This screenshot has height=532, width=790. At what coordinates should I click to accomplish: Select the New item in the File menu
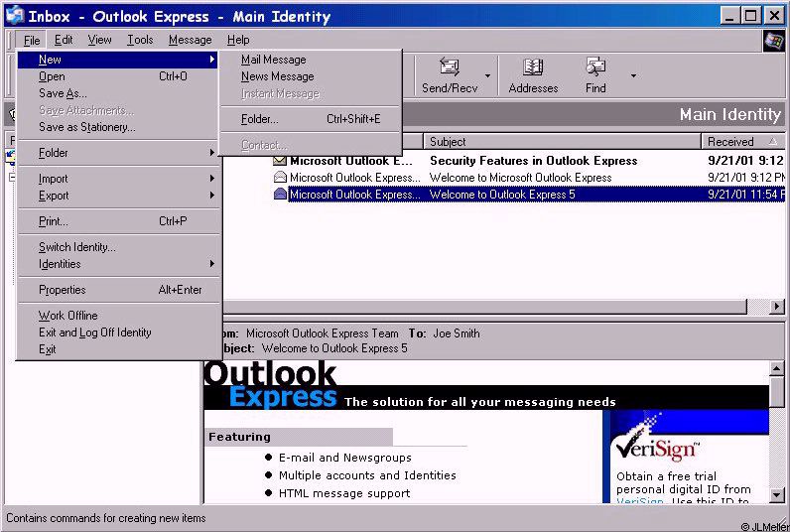pos(119,60)
